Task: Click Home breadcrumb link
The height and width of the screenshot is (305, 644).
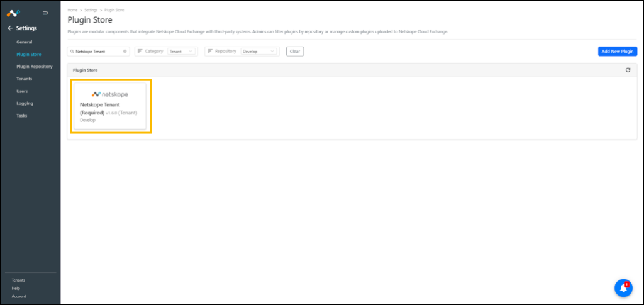Action: pyautogui.click(x=72, y=10)
